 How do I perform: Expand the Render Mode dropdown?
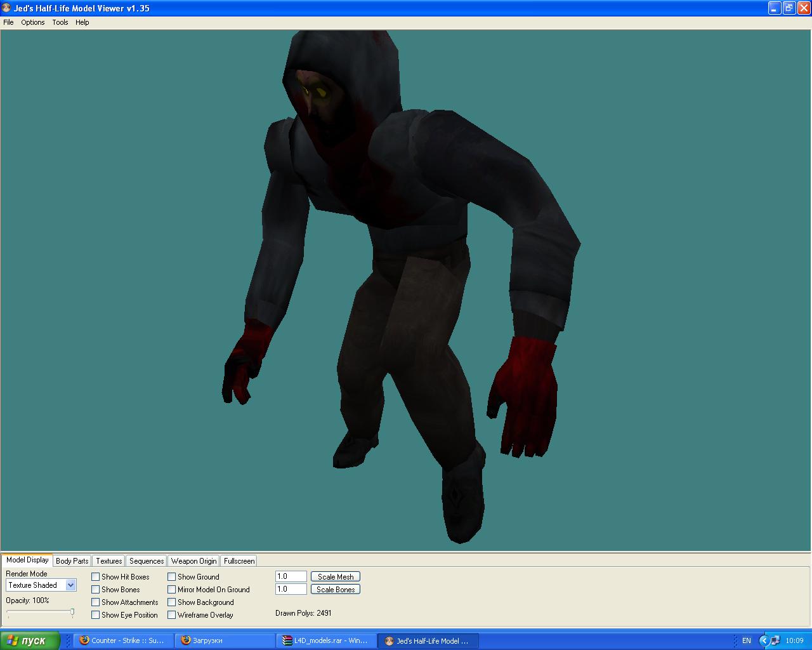click(x=70, y=585)
